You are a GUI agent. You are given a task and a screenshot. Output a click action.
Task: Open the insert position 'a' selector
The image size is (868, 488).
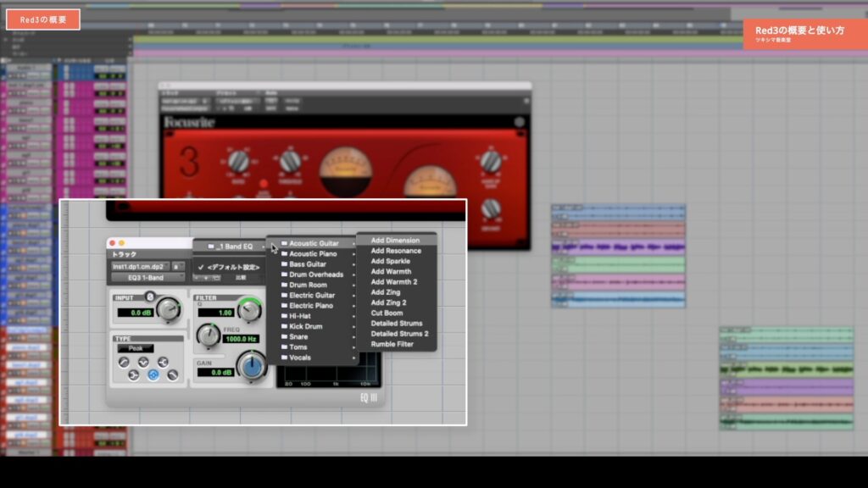(178, 267)
